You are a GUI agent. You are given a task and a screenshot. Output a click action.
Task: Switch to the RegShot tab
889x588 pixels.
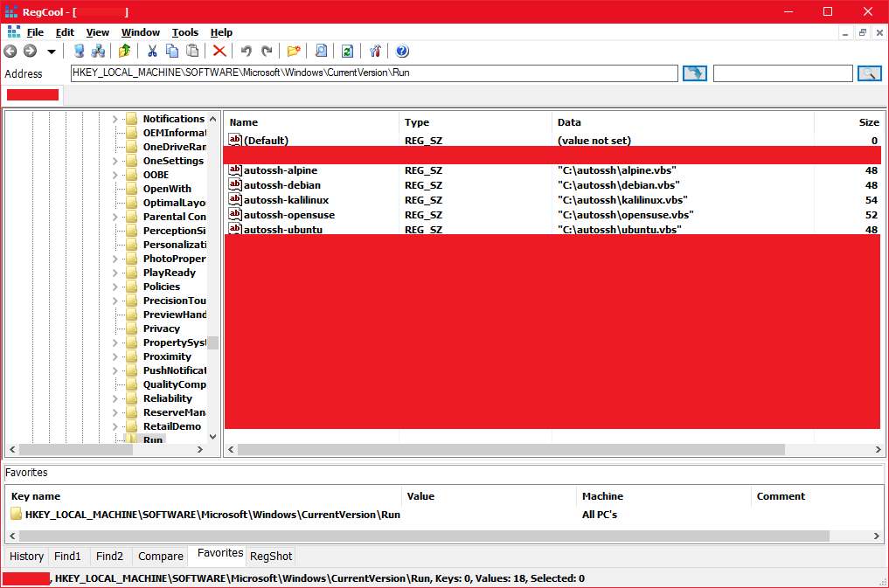pyautogui.click(x=271, y=557)
